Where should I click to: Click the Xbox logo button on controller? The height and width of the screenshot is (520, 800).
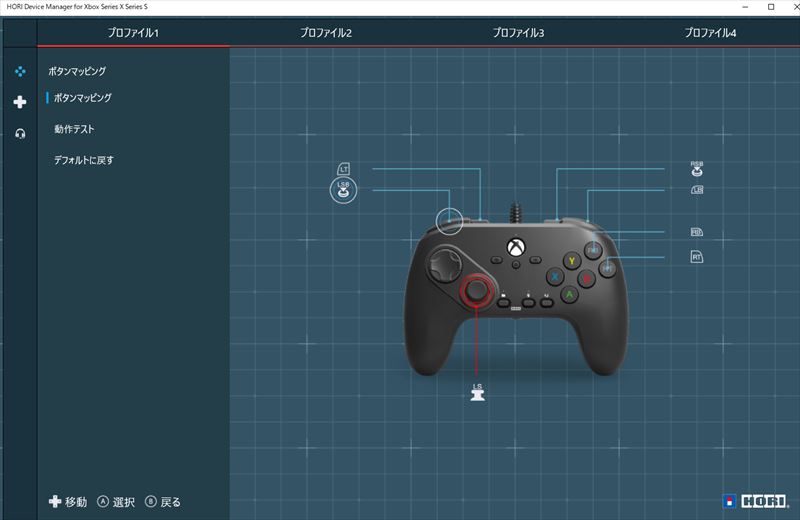516,248
